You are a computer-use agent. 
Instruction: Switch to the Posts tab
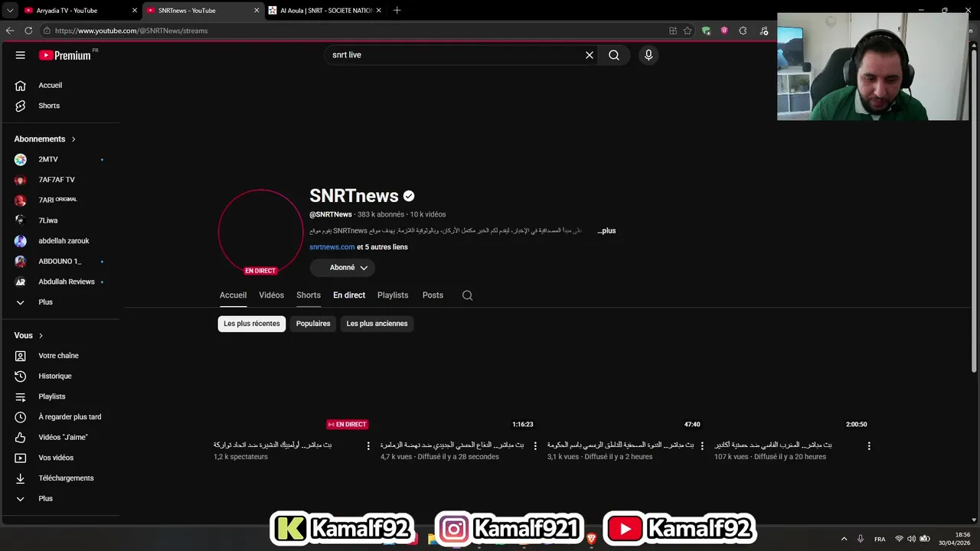coord(433,295)
